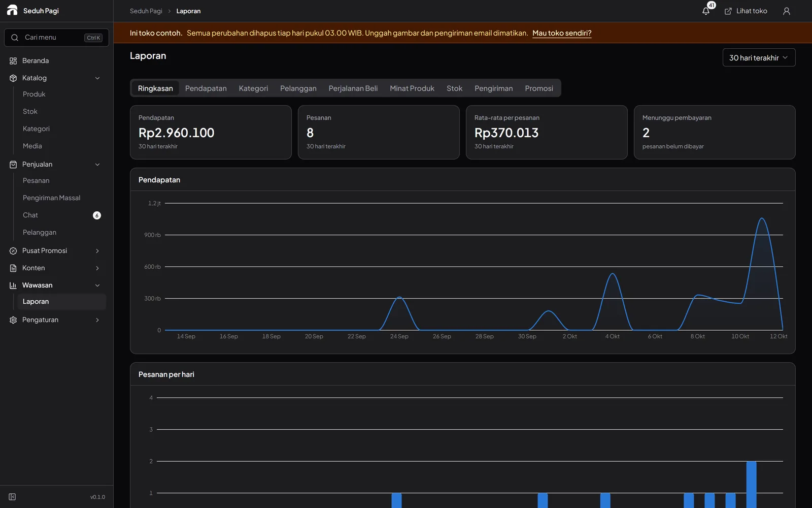
Task: Click the Mau toko sendiri? link
Action: [x=562, y=33]
